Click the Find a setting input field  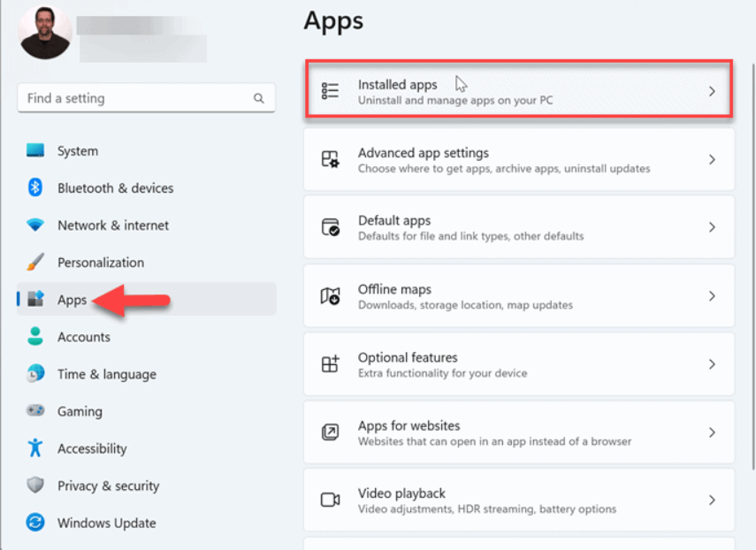point(133,97)
